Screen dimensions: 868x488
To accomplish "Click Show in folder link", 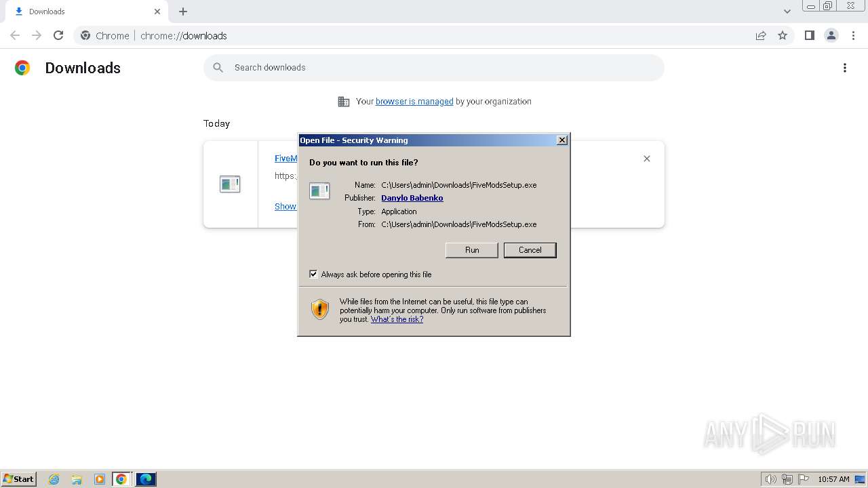I will tap(285, 206).
